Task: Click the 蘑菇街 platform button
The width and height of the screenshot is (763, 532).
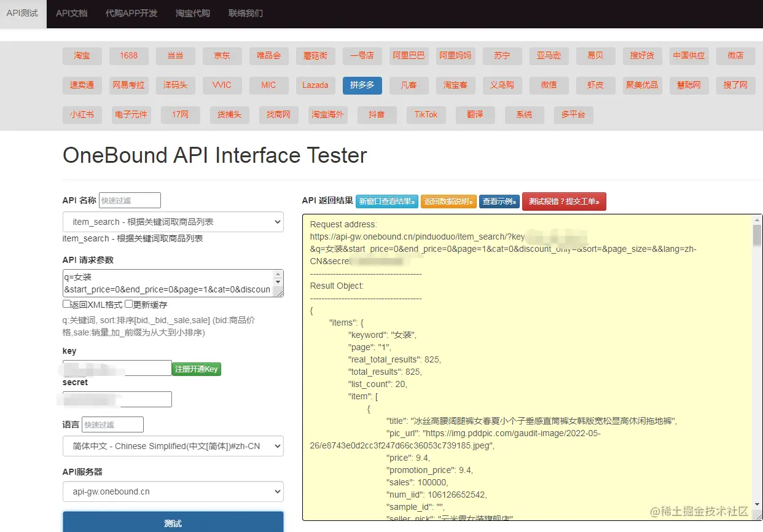Action: 316,56
